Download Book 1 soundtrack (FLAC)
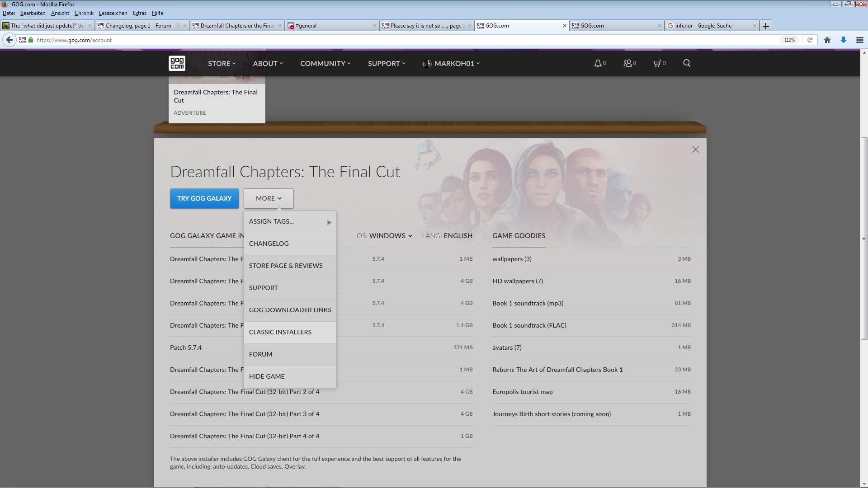Screen dimensions: 868x488 click(591, 325)
